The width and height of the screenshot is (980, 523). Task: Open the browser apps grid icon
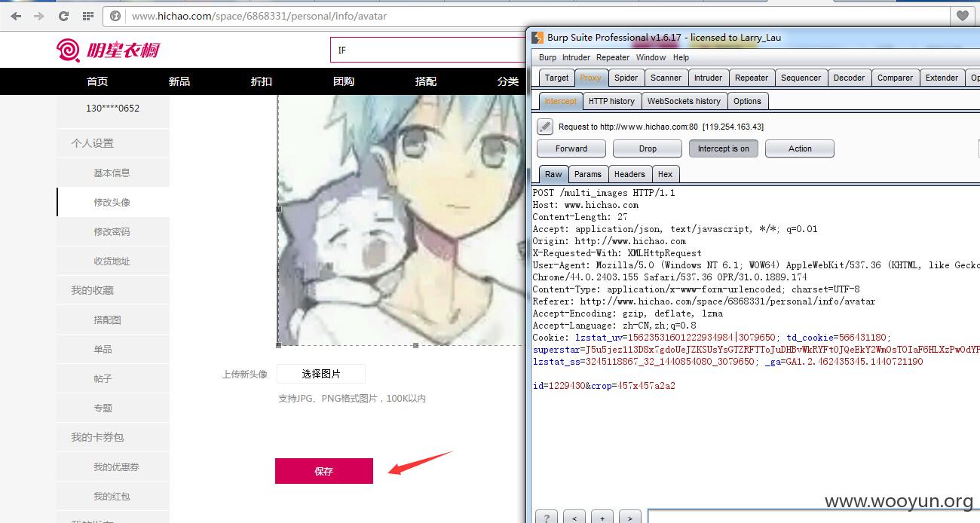88,16
